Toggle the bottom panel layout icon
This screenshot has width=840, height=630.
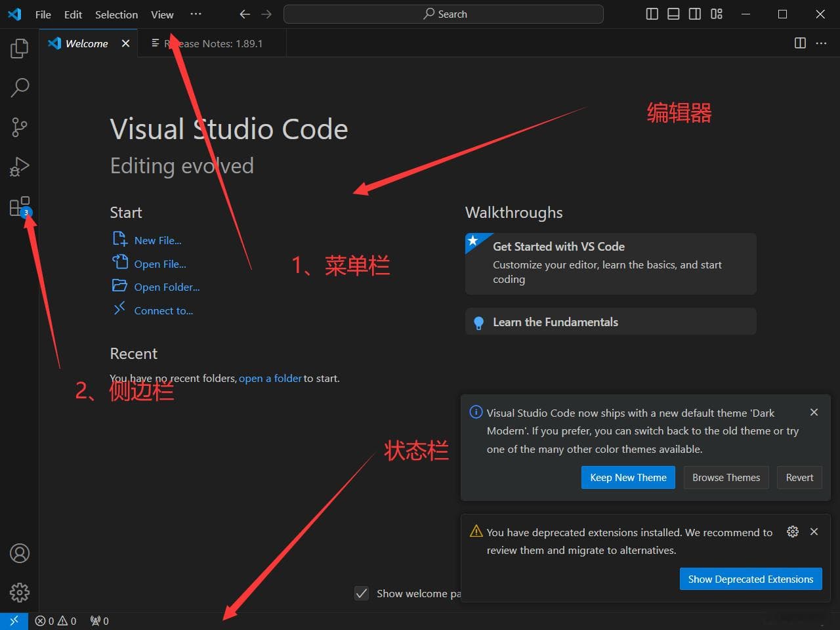[x=673, y=14]
